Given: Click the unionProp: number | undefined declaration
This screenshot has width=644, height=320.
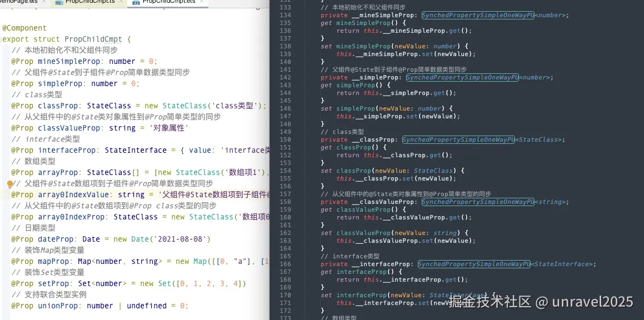Looking at the screenshot, I should tap(100, 306).
